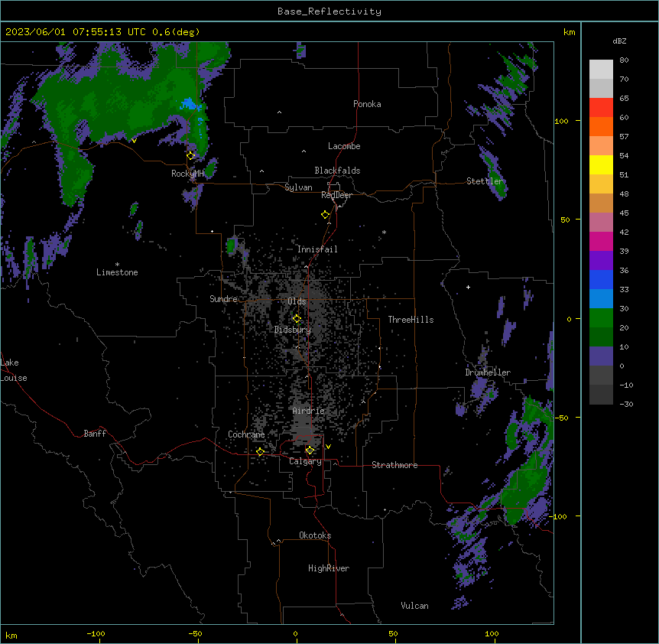
Task: Click the Lacombe city label
Action: pyautogui.click(x=344, y=146)
